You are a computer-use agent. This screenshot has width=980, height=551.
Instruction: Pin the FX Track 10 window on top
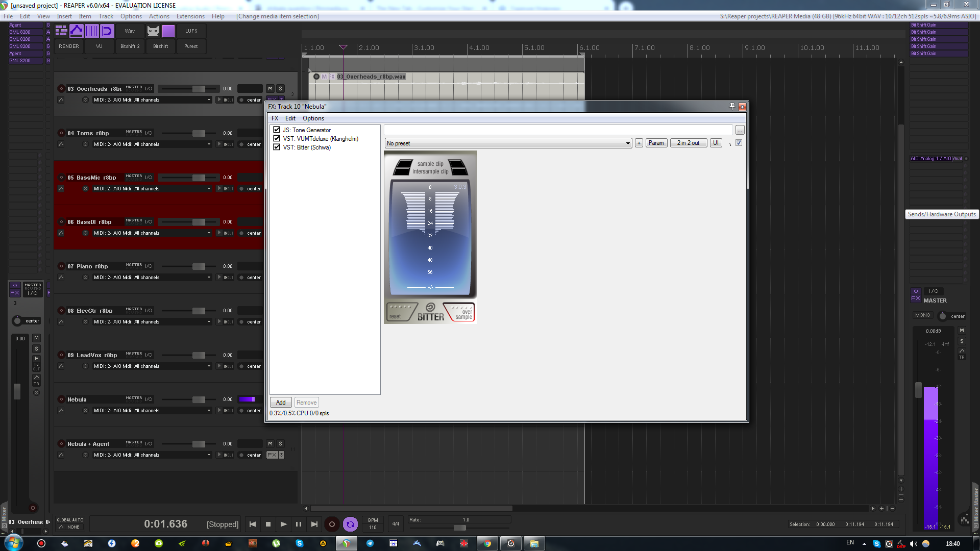pos(732,107)
